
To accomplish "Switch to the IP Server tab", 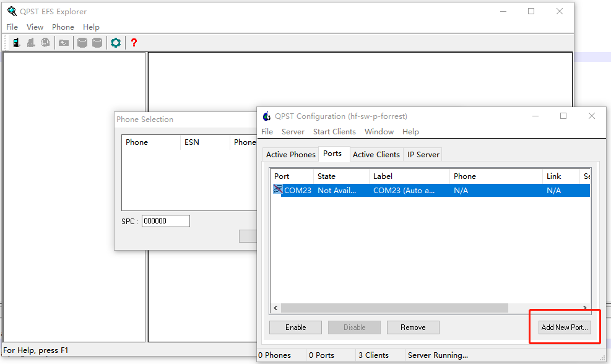I will click(423, 155).
